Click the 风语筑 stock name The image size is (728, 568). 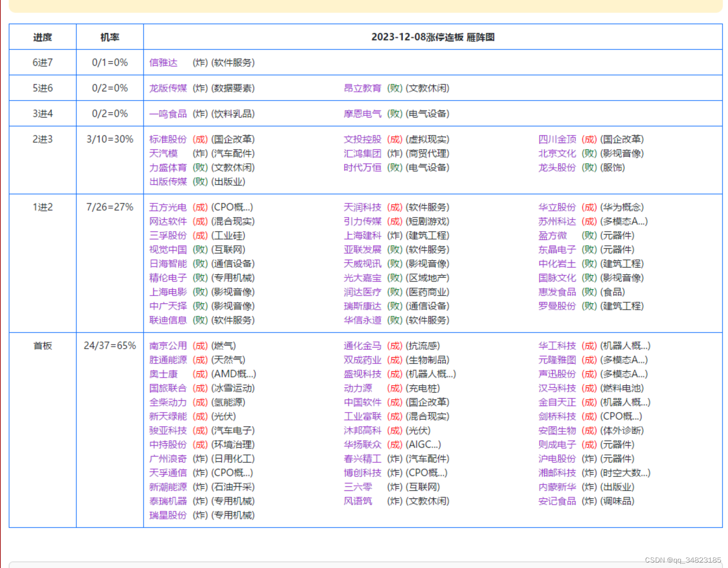pyautogui.click(x=358, y=501)
